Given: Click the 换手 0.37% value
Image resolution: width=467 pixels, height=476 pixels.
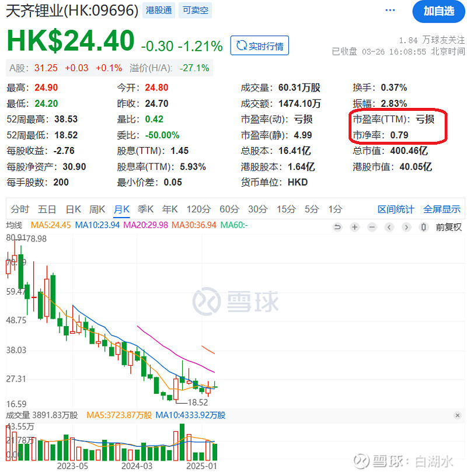Looking at the screenshot, I should pyautogui.click(x=393, y=87).
